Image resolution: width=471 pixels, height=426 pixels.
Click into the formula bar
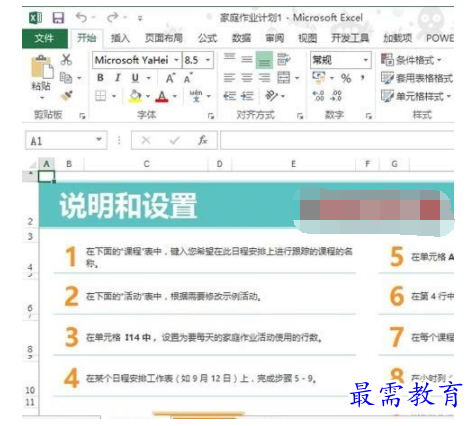[x=337, y=140]
